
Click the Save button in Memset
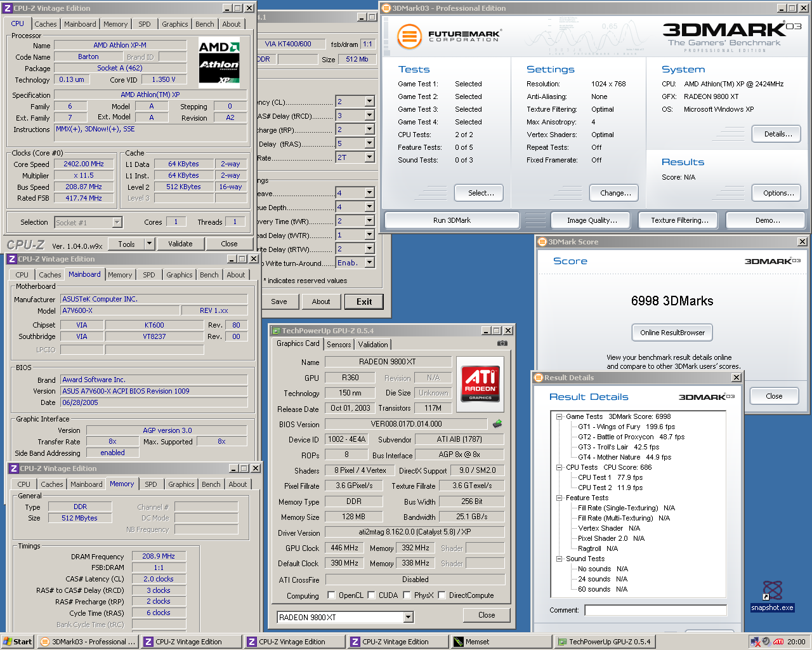pos(279,302)
